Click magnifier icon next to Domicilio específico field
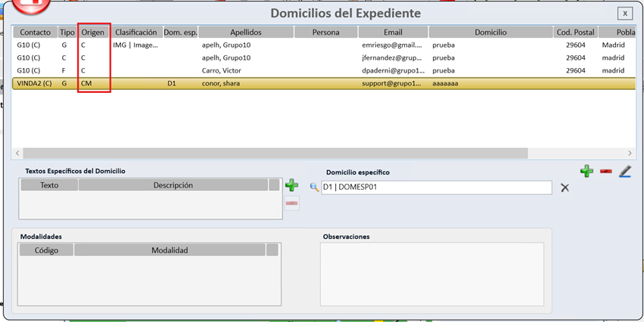The width and height of the screenshot is (644, 322). 315,187
